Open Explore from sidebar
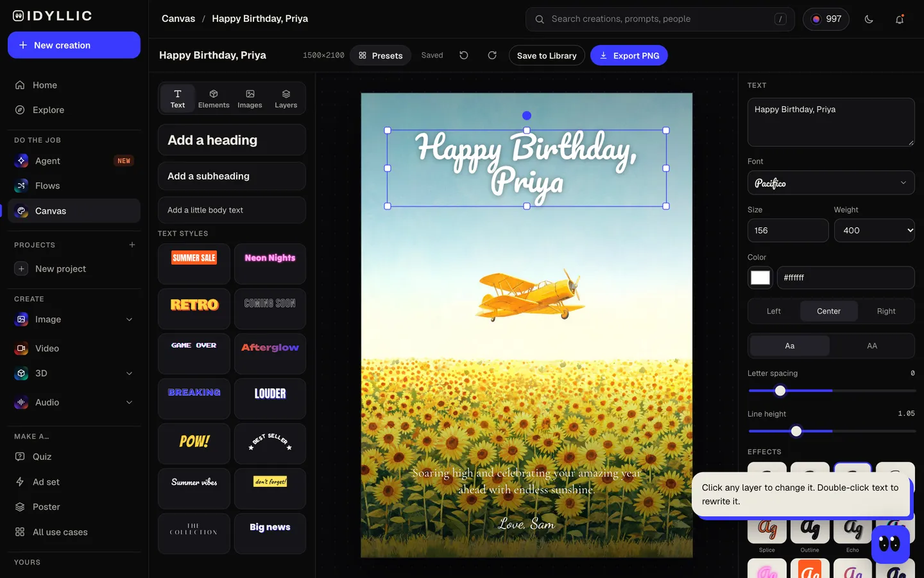The width and height of the screenshot is (924, 578). (74, 110)
